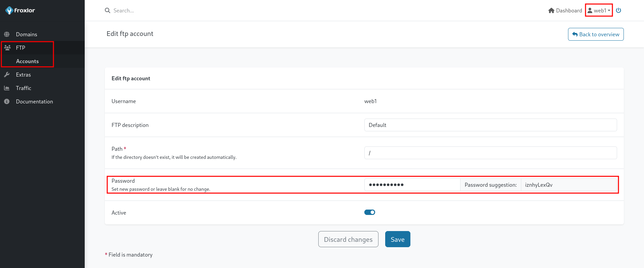The image size is (644, 268).
Task: Open the Dashboard link
Action: 565,10
